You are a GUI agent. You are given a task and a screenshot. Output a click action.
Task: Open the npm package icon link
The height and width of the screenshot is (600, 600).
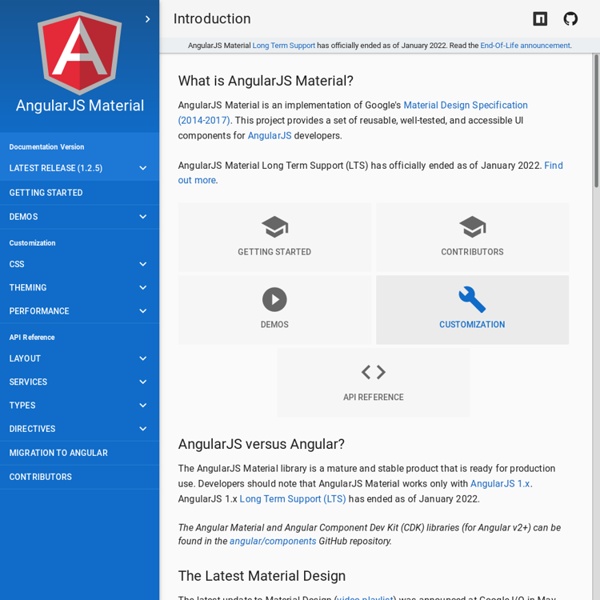(540, 18)
